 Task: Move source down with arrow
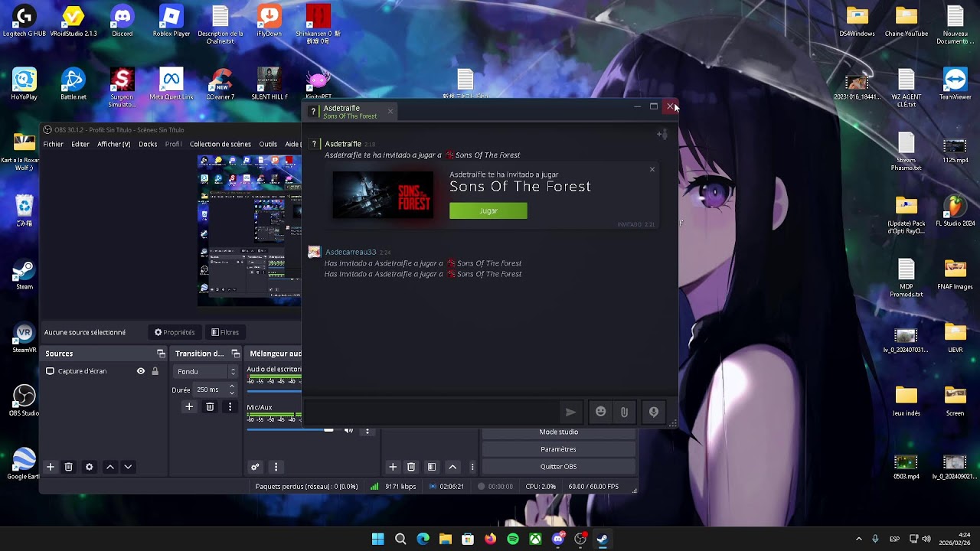[128, 467]
